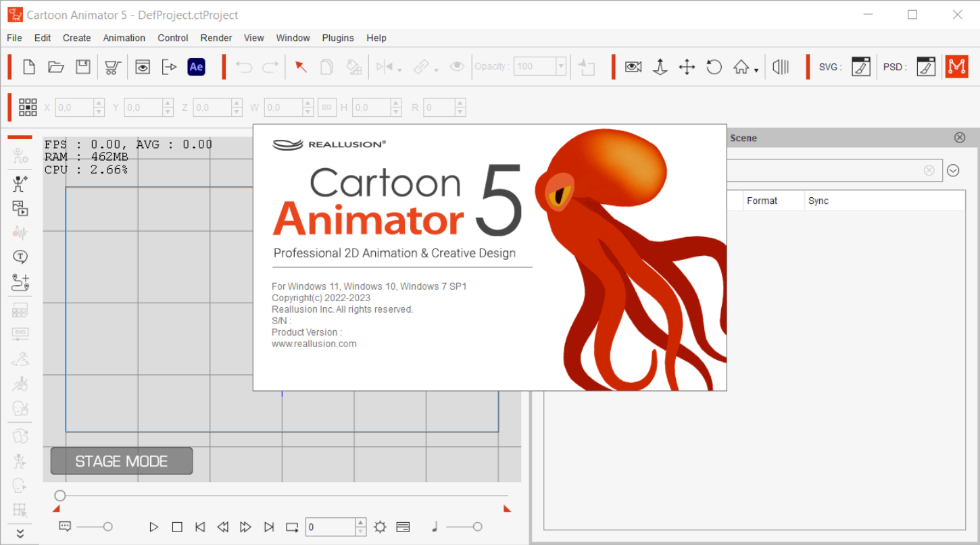Open the Render menu
The width and height of the screenshot is (980, 545).
pyautogui.click(x=216, y=38)
